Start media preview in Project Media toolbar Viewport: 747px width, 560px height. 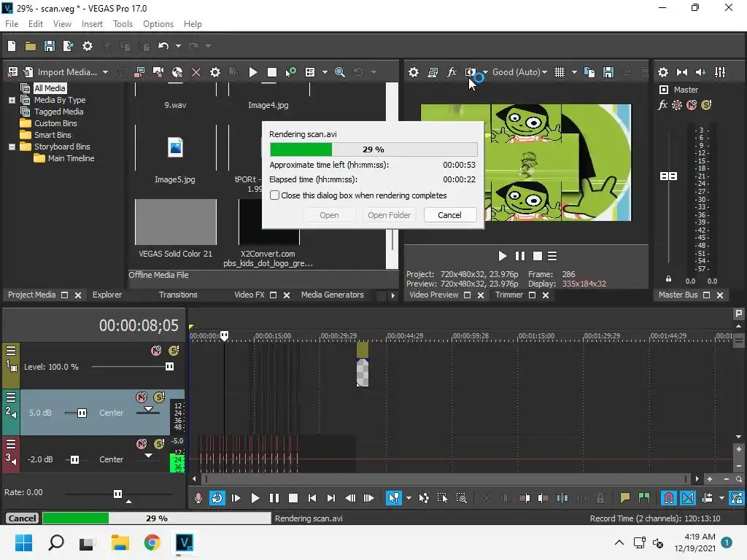253,72
